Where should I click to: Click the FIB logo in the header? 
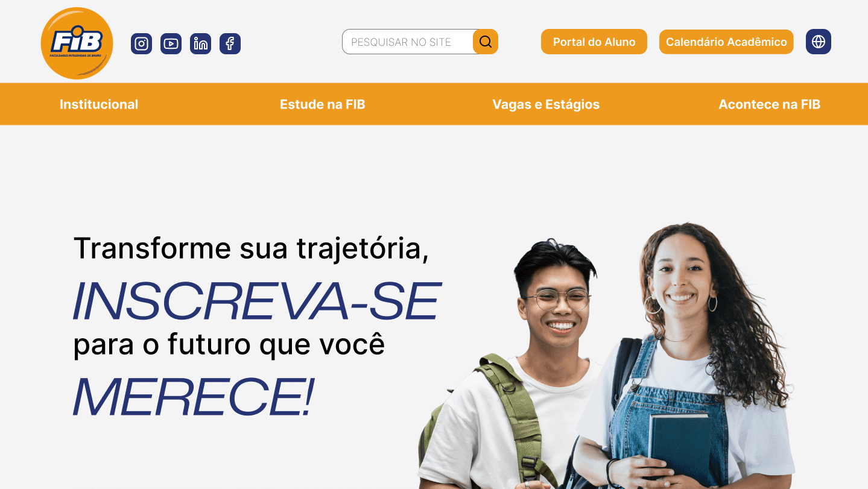pyautogui.click(x=77, y=43)
